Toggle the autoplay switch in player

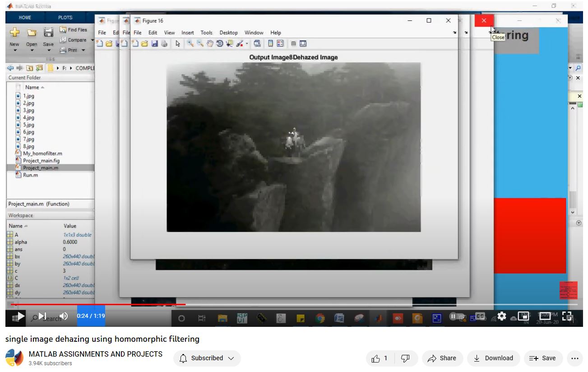[457, 316]
